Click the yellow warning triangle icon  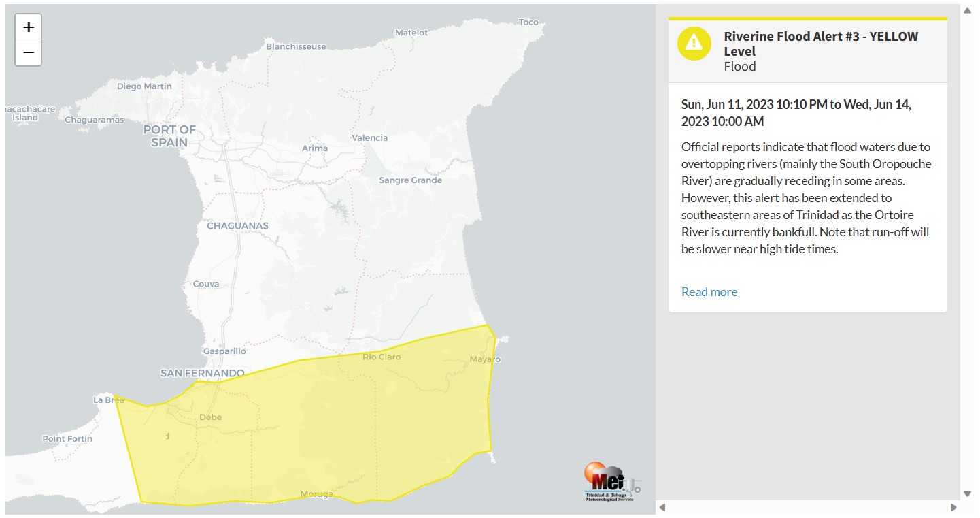pos(694,44)
